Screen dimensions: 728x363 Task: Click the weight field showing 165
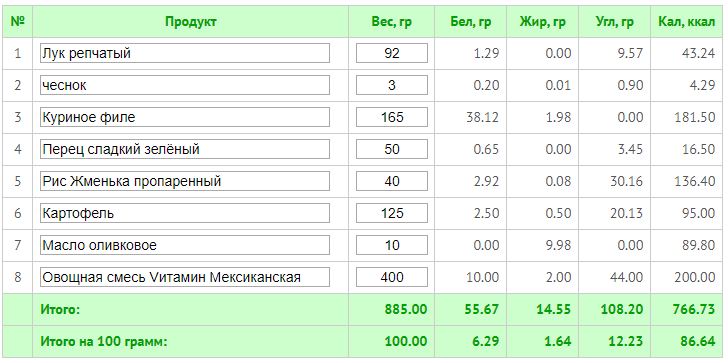tap(392, 117)
